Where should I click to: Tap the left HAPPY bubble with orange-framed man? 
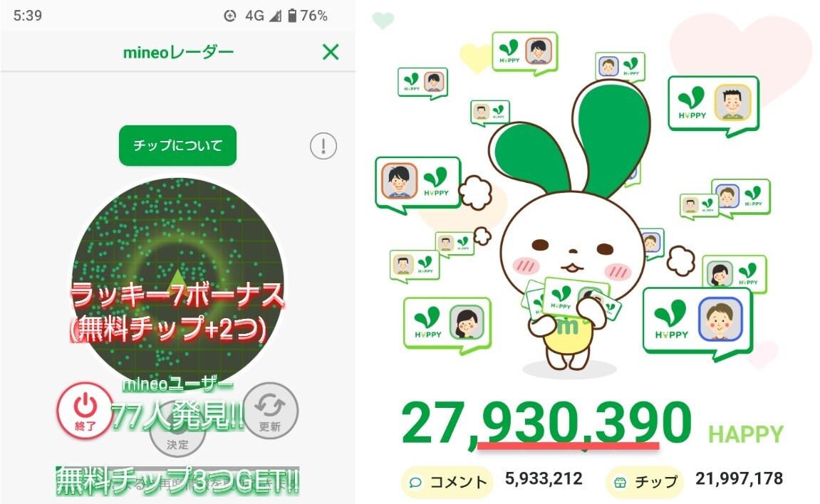pos(417,184)
